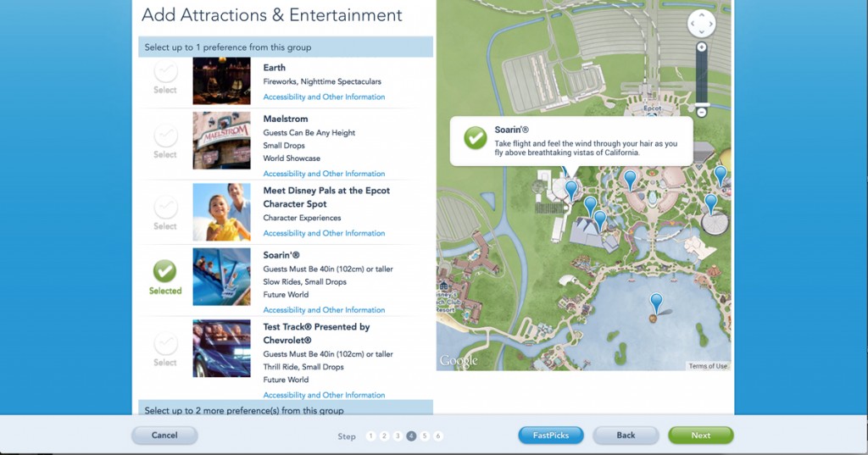This screenshot has height=455, width=868.
Task: Zoom in on the map with plus
Action: tap(701, 47)
